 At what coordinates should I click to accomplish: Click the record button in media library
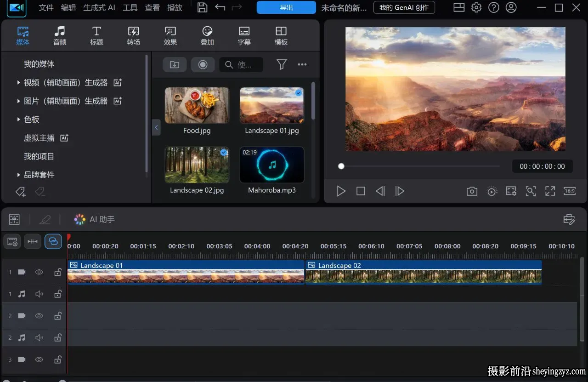pyautogui.click(x=203, y=65)
